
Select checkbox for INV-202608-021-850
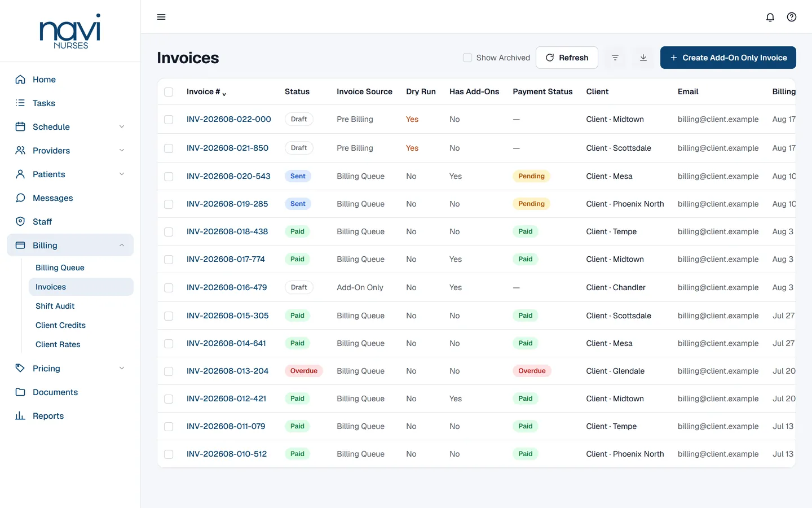pos(169,148)
